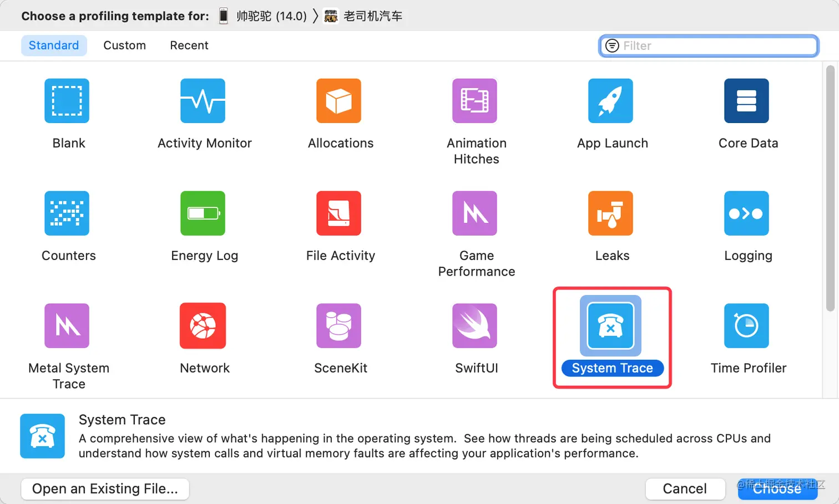This screenshot has width=839, height=504.
Task: Pick the Animation Hitches template icon
Action: click(x=474, y=100)
